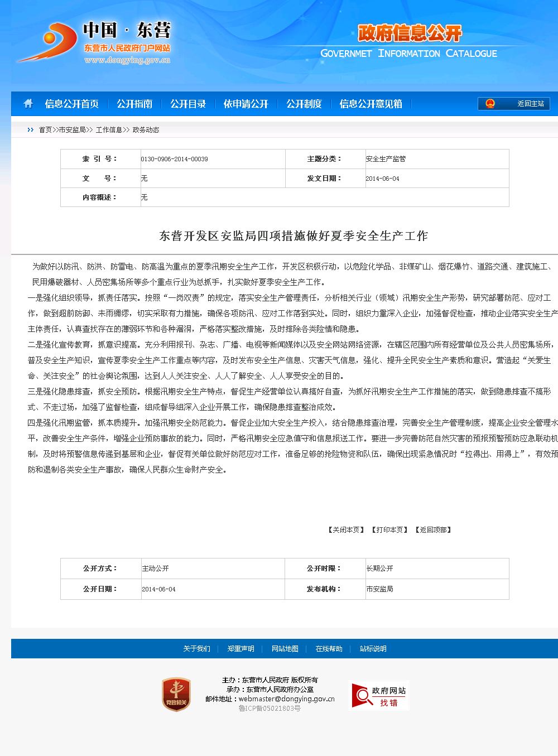
Task: Click the party and government badge icon
Action: pos(176,694)
